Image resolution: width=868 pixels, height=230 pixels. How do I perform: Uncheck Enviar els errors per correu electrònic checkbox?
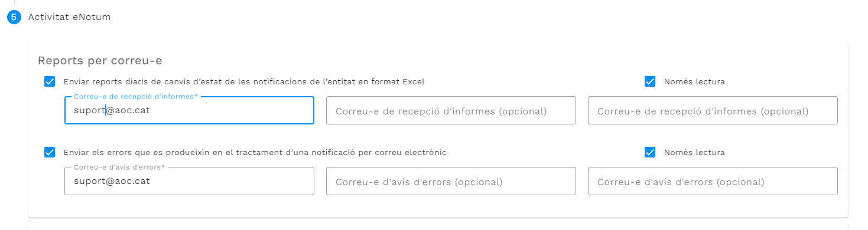[50, 152]
